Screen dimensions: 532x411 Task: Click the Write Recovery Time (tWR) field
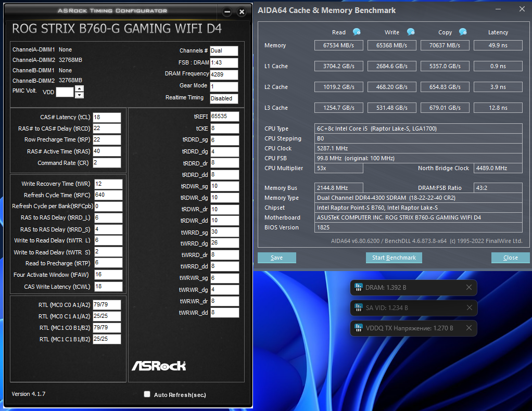click(108, 184)
